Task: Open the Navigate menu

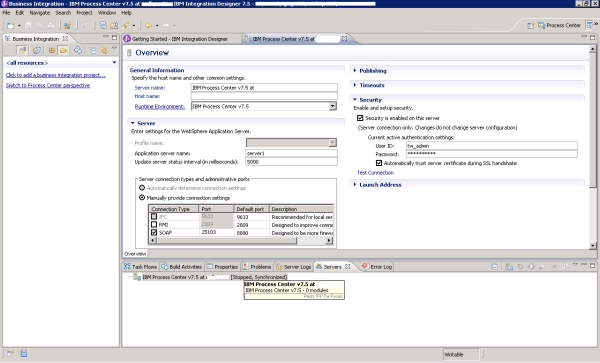Action: [x=40, y=13]
